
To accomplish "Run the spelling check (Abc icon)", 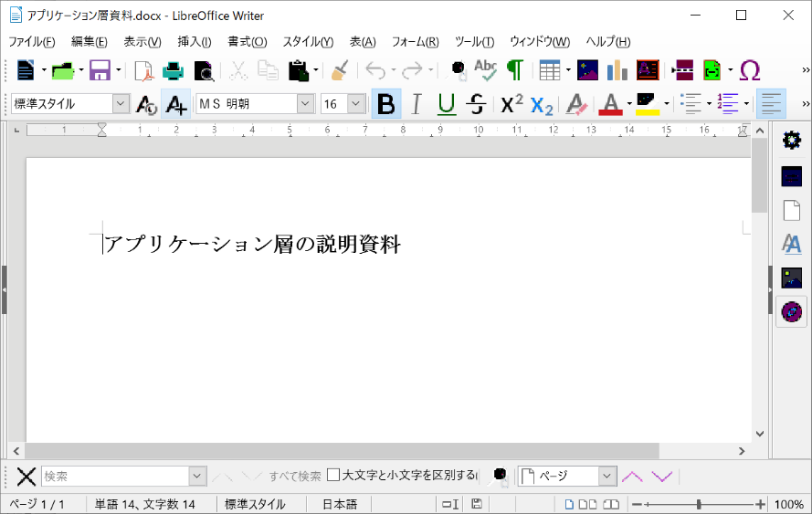I will [486, 70].
